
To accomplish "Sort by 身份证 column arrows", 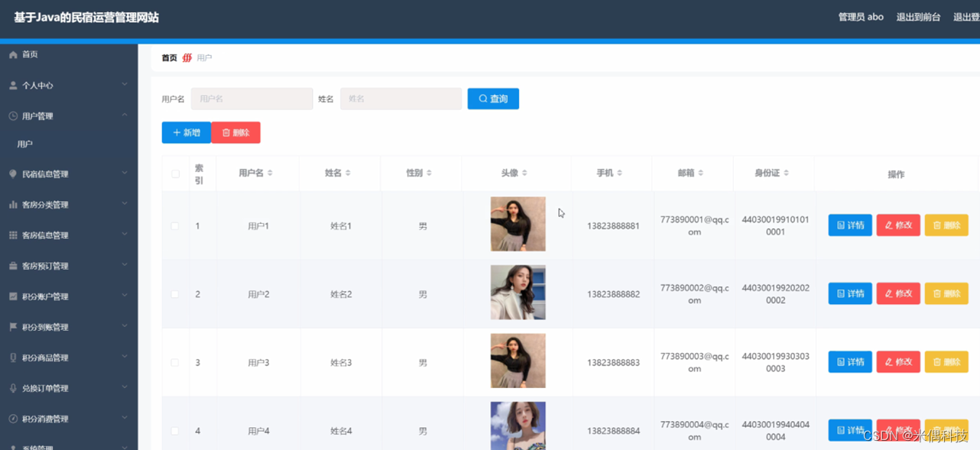I will [x=786, y=173].
